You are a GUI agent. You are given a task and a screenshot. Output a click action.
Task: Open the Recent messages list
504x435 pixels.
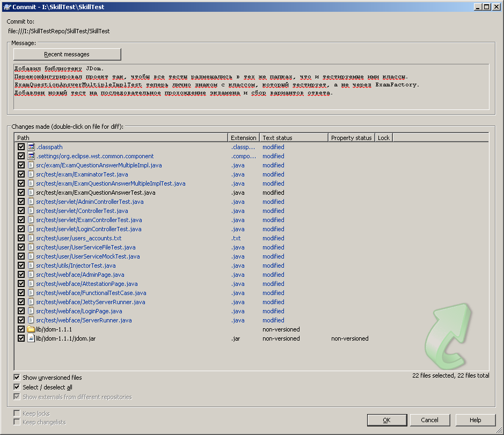point(67,54)
